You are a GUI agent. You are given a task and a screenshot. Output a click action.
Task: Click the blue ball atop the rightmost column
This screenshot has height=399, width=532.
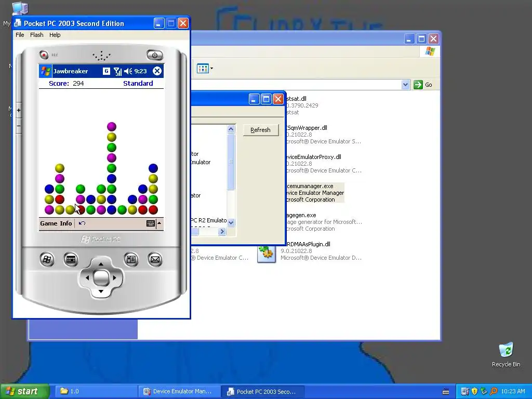153,168
